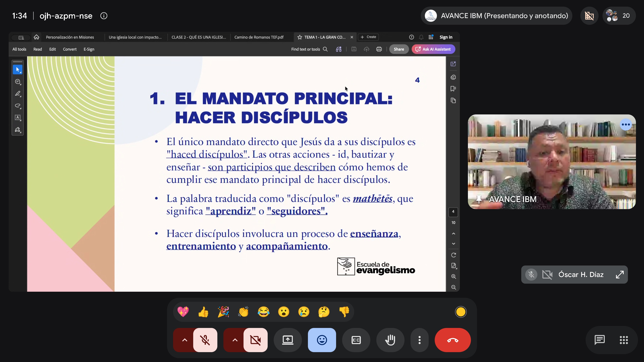The height and width of the screenshot is (362, 644).
Task: Zoom out on the PDF page
Action: click(453, 287)
